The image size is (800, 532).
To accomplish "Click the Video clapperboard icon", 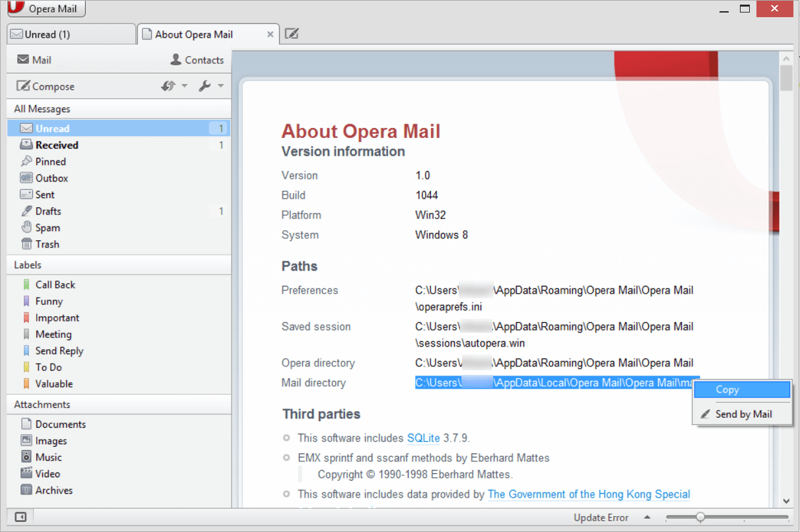I will [26, 473].
